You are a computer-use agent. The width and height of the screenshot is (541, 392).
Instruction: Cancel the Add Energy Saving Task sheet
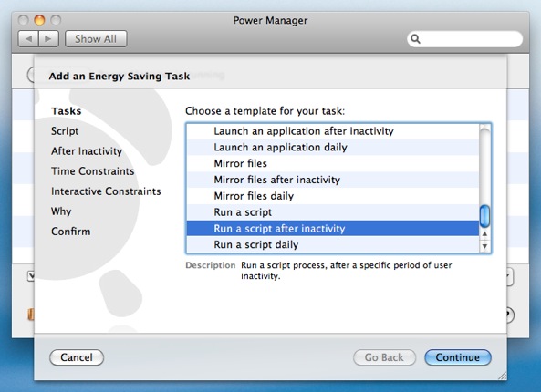tap(77, 357)
